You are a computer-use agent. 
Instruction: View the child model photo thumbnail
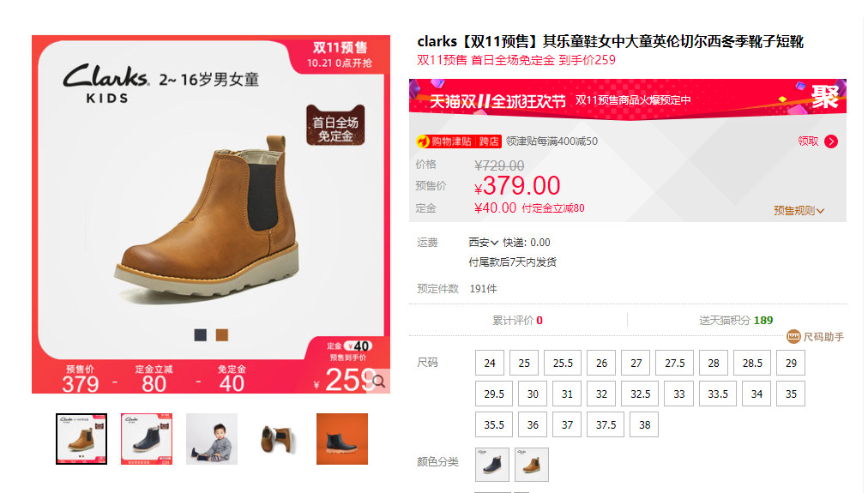point(212,439)
